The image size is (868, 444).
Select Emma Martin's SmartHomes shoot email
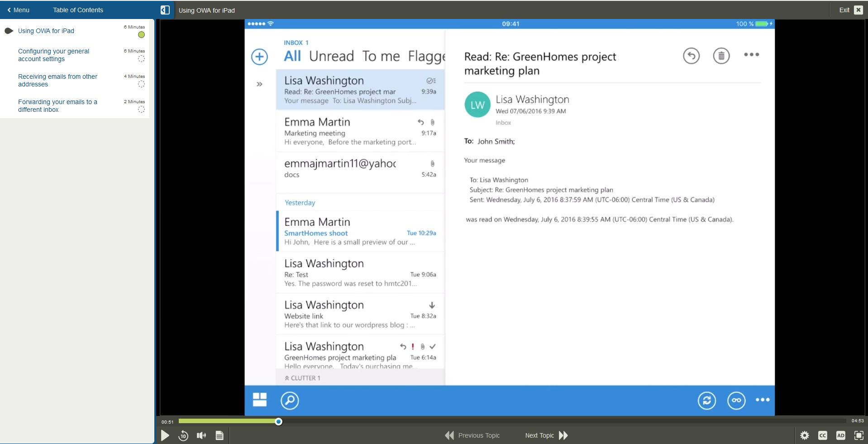click(x=360, y=231)
